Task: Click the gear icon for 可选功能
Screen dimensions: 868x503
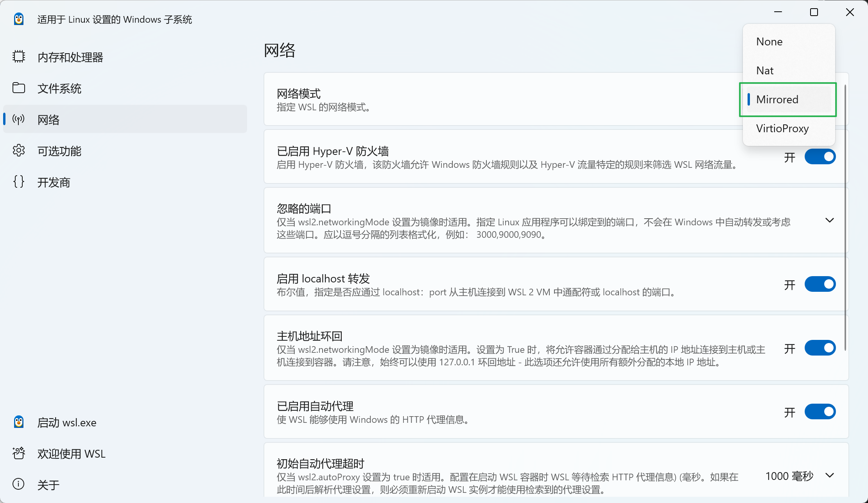Action: (x=18, y=151)
